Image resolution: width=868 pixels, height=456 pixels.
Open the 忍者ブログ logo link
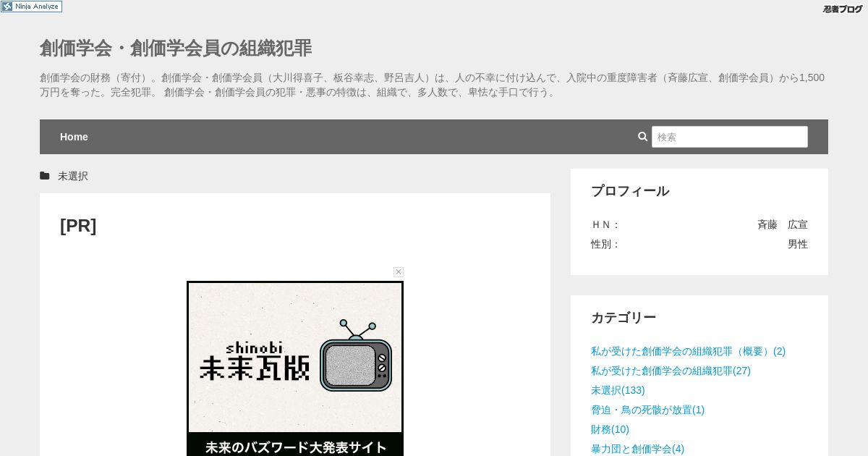pyautogui.click(x=843, y=9)
